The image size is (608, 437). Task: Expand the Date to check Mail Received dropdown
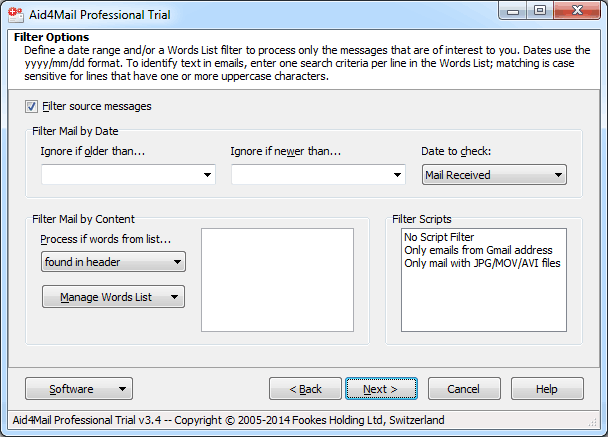pos(494,174)
